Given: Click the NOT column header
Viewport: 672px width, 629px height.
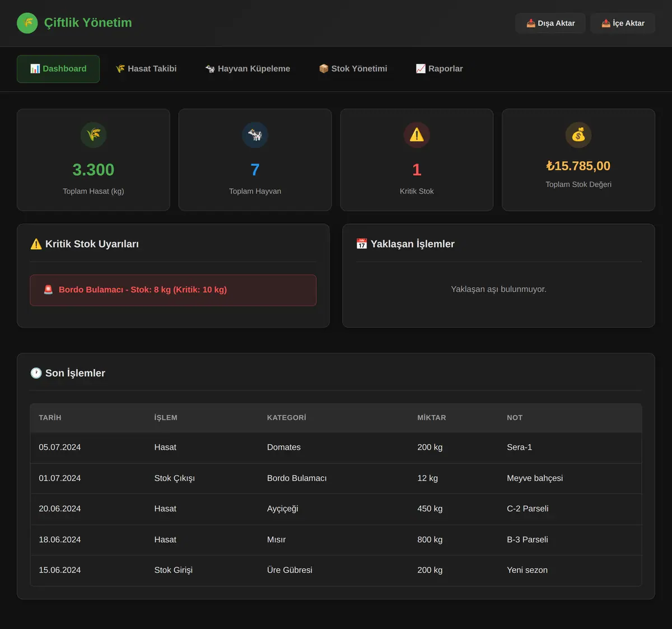Looking at the screenshot, I should click(x=515, y=418).
